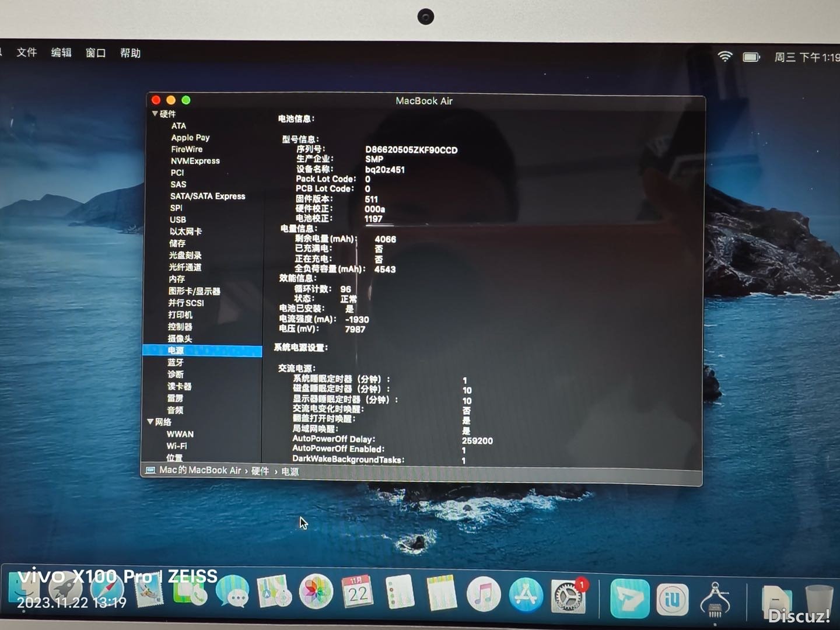Select 图形卡/显示器 in the sidebar
This screenshot has height=630, width=840.
coord(194,291)
